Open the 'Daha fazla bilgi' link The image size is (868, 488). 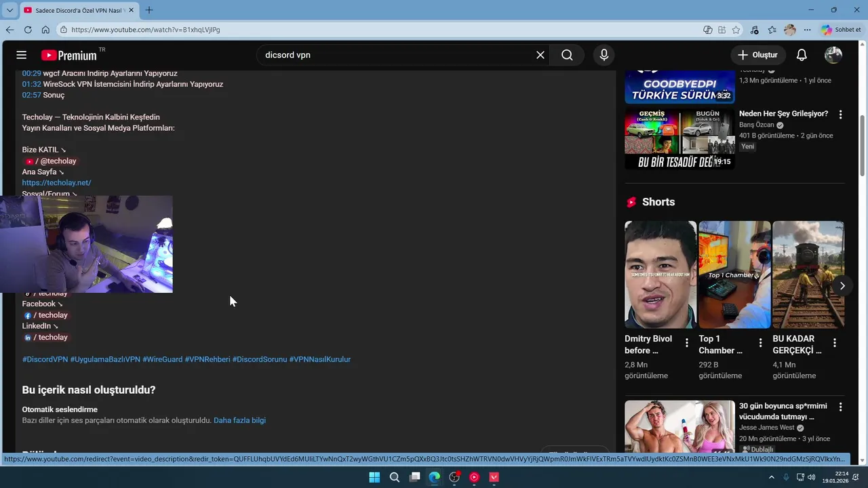point(239,420)
